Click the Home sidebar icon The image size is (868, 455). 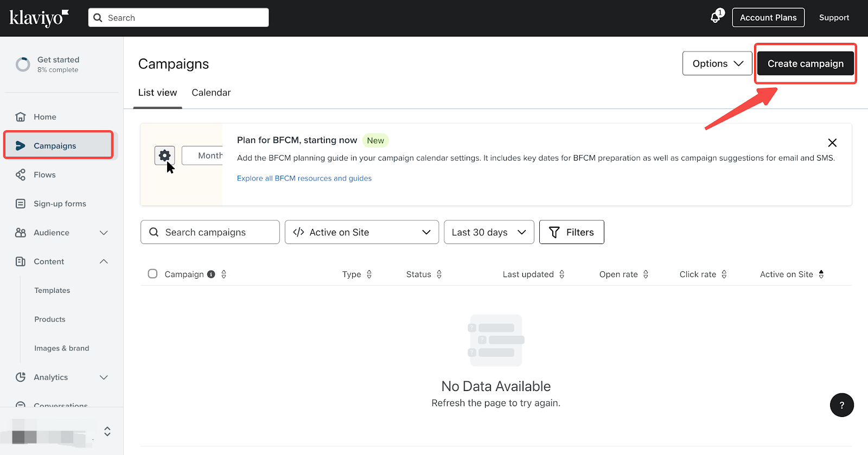pyautogui.click(x=21, y=117)
